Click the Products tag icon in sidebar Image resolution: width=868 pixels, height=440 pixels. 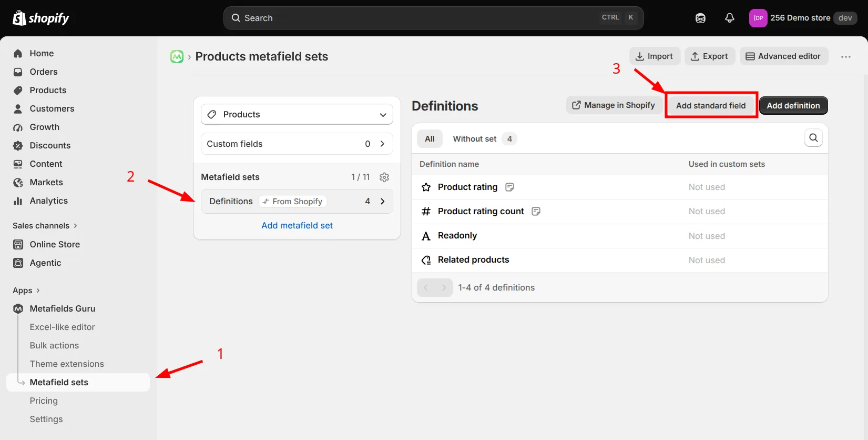coord(18,90)
